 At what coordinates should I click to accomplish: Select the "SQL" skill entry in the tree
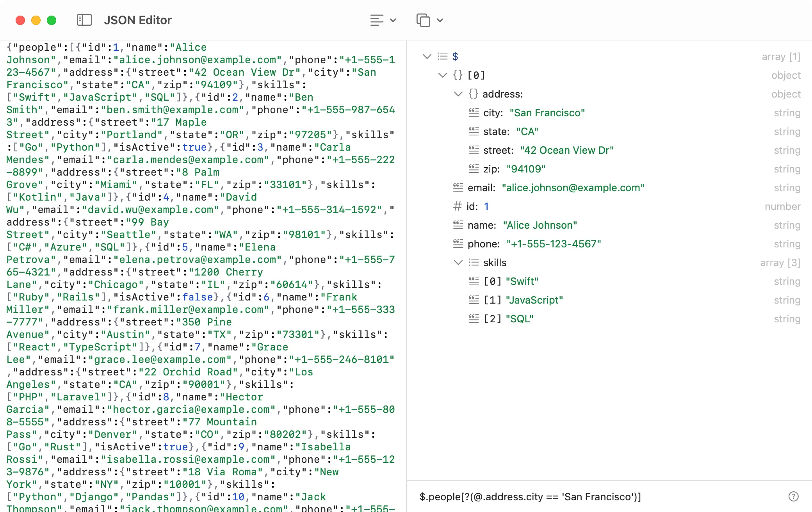[520, 318]
